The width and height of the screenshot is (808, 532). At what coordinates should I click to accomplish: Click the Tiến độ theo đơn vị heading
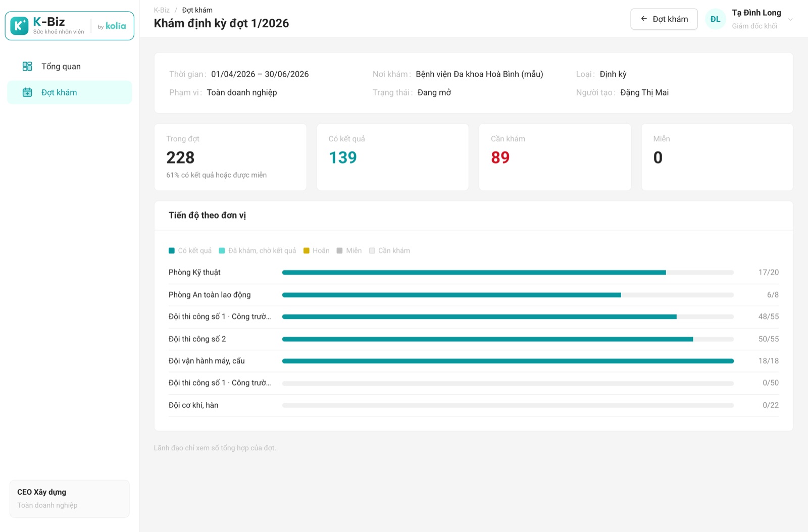(207, 215)
